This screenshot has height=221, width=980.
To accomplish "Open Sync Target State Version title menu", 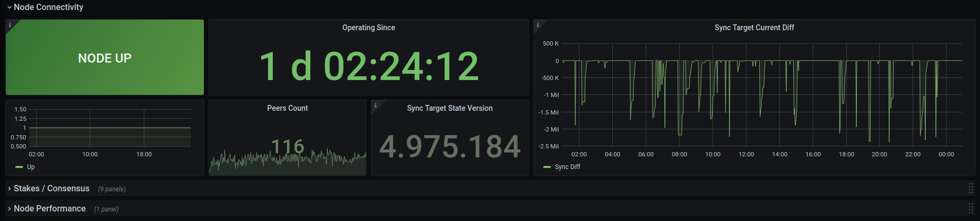I will [449, 108].
